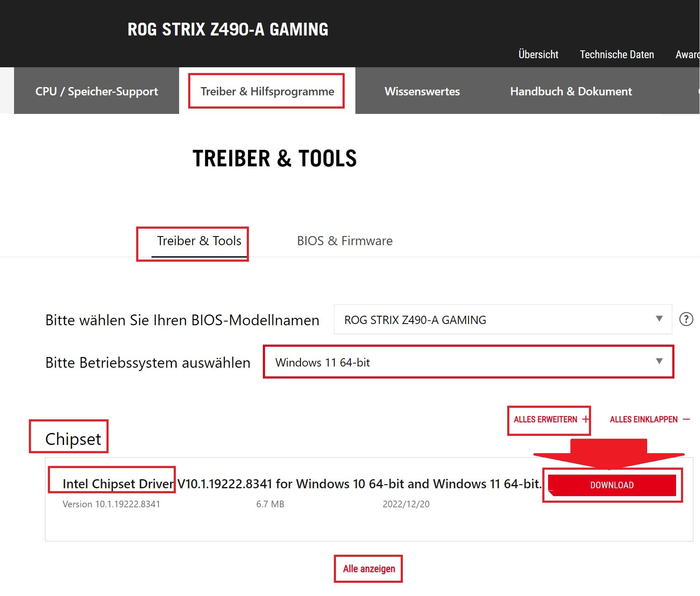Click the help question mark icon
The height and width of the screenshot is (596, 700).
(686, 319)
